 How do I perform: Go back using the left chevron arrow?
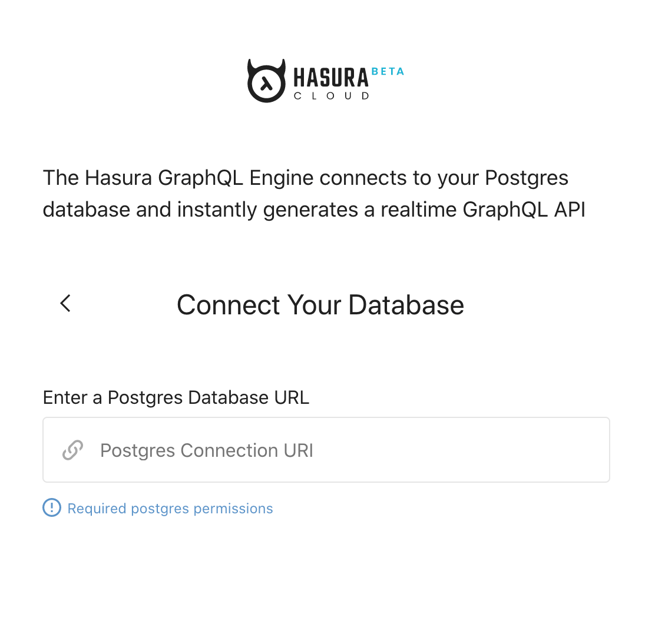pyautogui.click(x=65, y=304)
